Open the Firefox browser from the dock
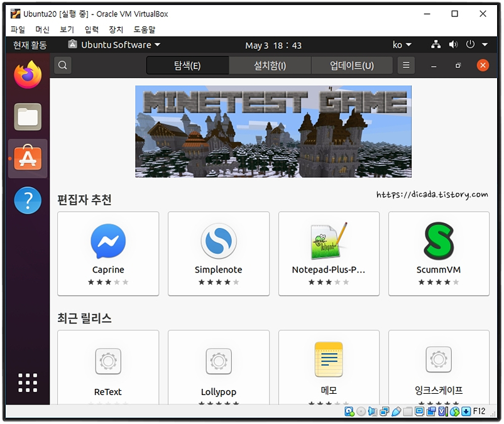Image resolution: width=504 pixels, height=424 pixels. 28,75
